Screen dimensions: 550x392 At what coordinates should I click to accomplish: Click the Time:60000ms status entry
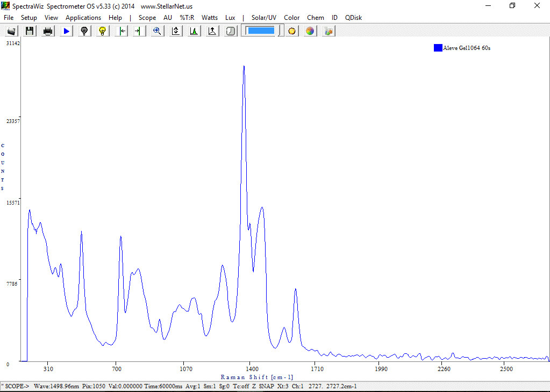click(163, 386)
